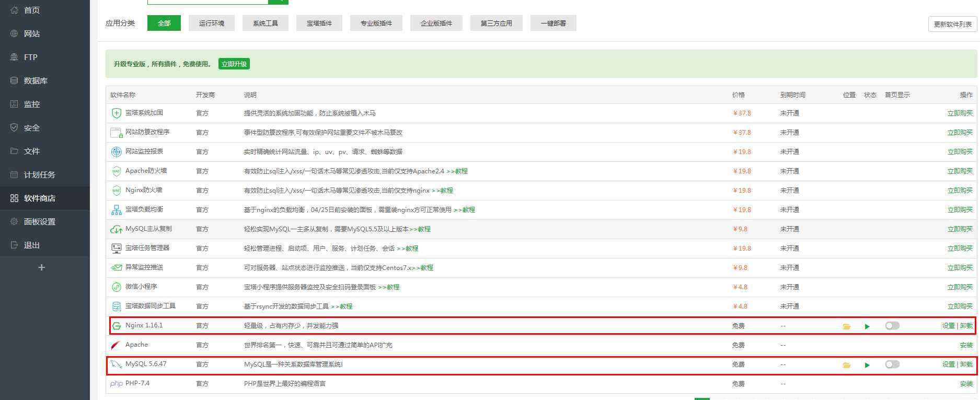The width and height of the screenshot is (980, 400).
Task: Click the 网站监控报表 icon
Action: pos(116,151)
